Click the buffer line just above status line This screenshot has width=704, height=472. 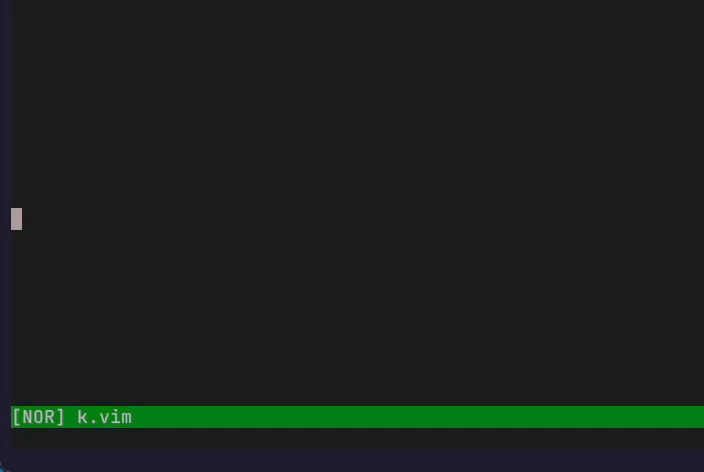click(357, 395)
